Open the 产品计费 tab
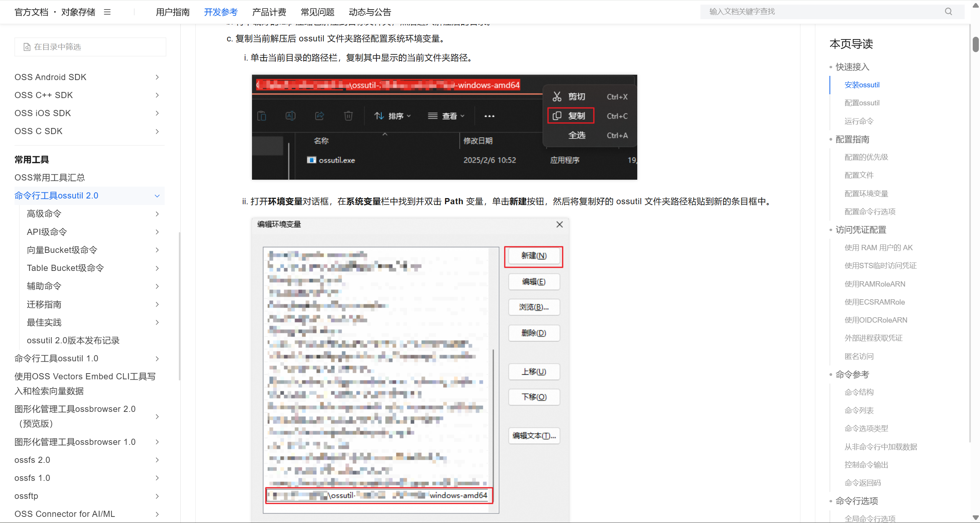Screen dimensions: 980x523 [x=269, y=12]
